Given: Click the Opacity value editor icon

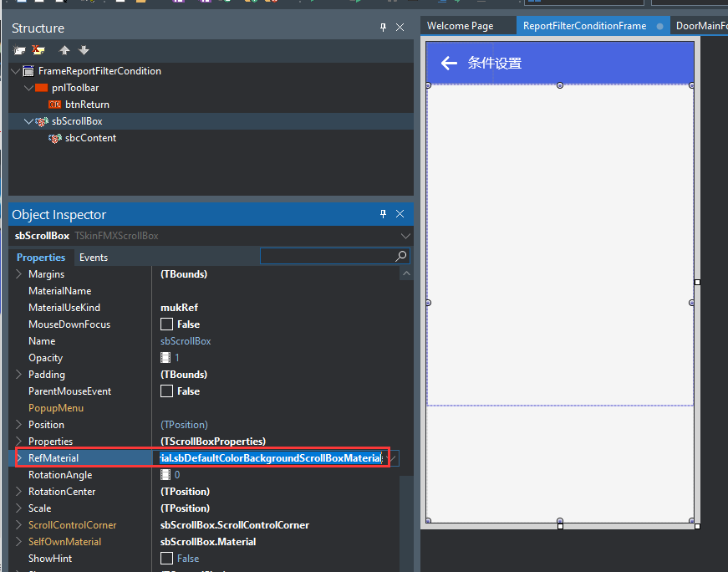Looking at the screenshot, I should click(x=165, y=358).
